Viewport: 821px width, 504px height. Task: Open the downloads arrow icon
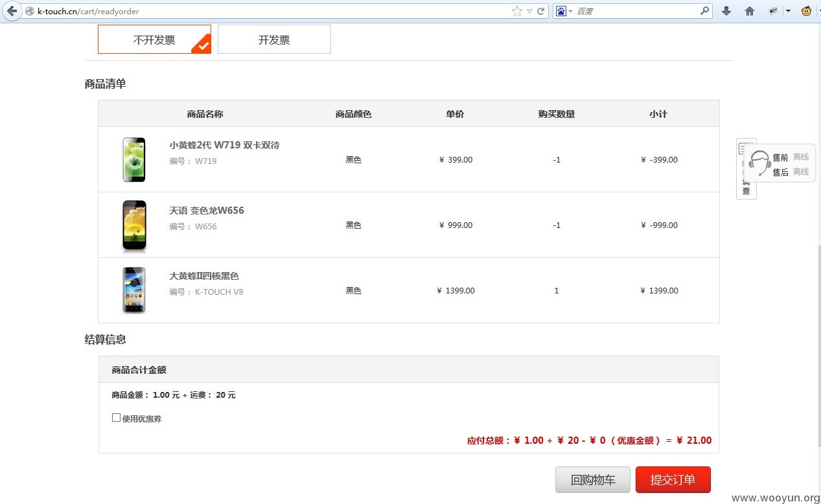click(726, 11)
